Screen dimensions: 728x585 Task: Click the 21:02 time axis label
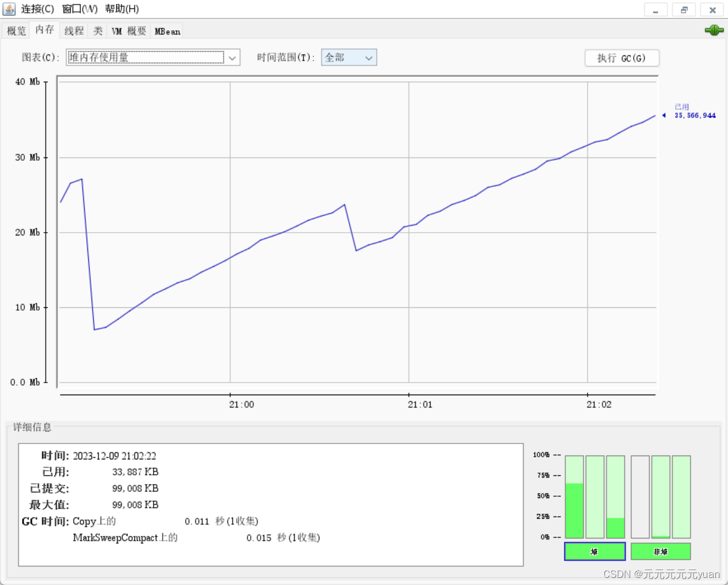599,404
